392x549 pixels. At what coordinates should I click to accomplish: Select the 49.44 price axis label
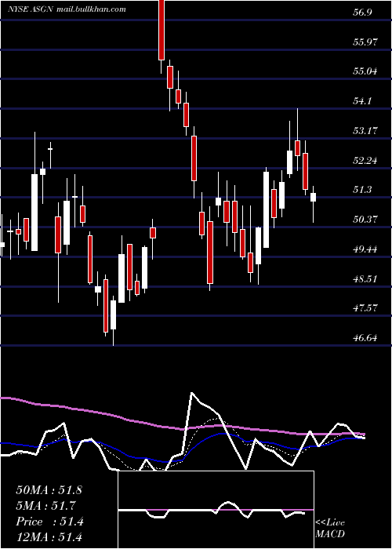[365, 249]
